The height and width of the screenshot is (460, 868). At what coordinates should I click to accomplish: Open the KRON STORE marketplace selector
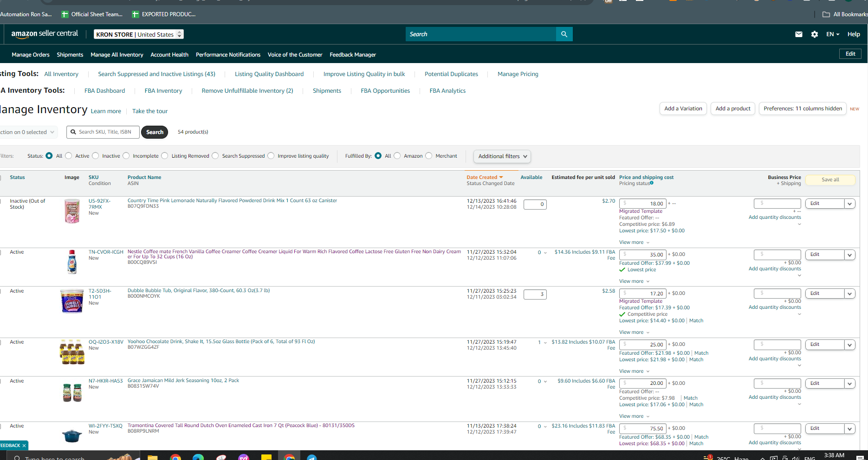pos(139,34)
